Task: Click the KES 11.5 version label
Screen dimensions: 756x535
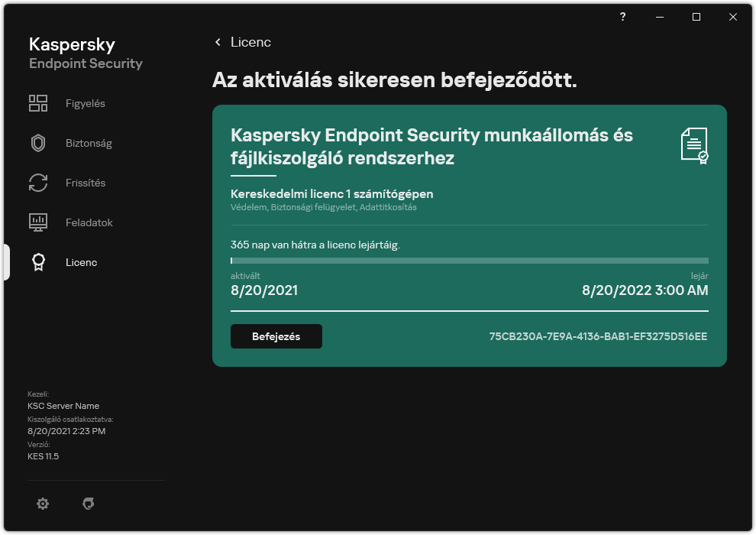Action: pyautogui.click(x=42, y=456)
